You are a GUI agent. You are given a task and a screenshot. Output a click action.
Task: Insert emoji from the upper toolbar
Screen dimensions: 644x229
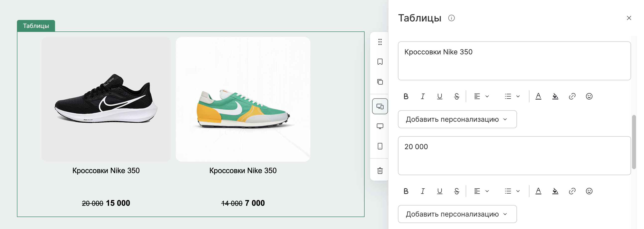point(589,97)
